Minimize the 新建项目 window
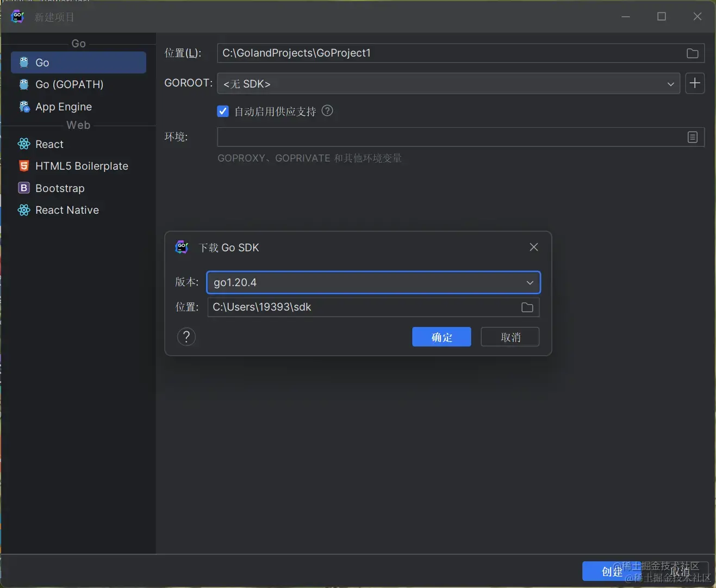This screenshot has height=588, width=716. tap(626, 16)
